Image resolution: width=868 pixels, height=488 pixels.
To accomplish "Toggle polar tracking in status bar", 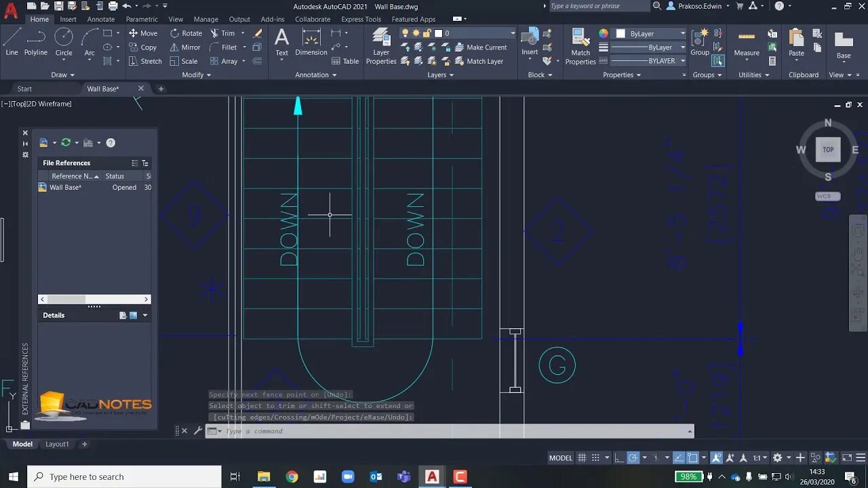I will tap(633, 458).
